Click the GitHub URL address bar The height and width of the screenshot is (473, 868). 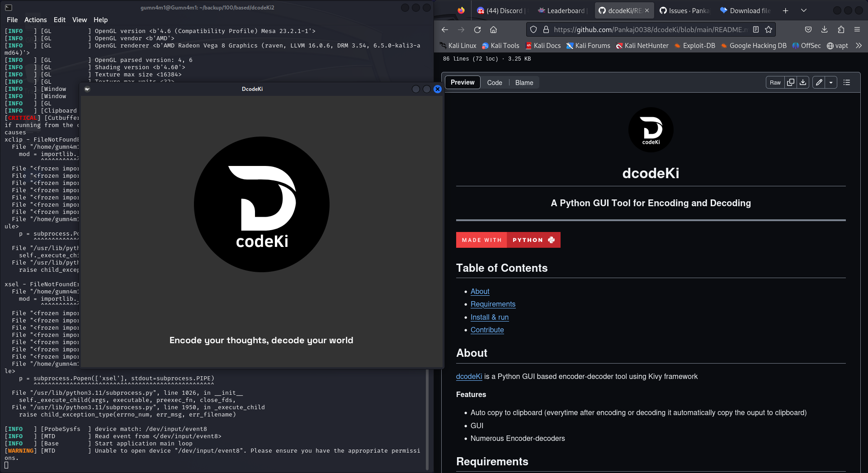[650, 30]
